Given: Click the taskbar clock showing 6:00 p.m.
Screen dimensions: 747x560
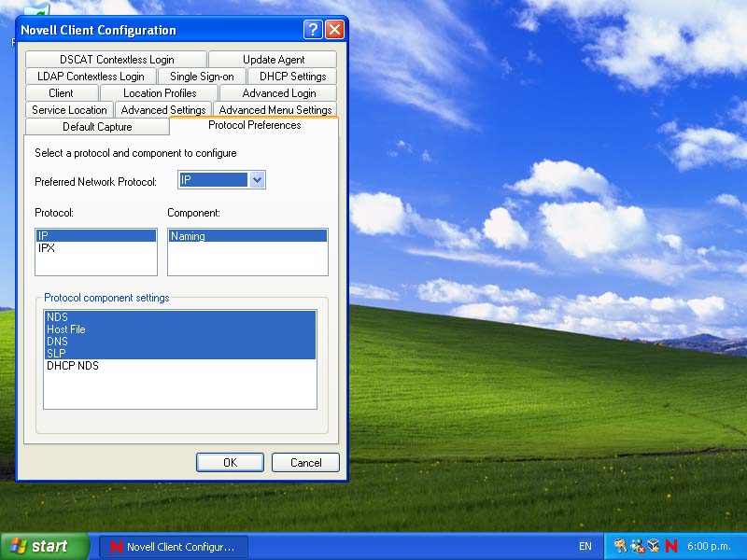Looking at the screenshot, I should click(x=709, y=546).
